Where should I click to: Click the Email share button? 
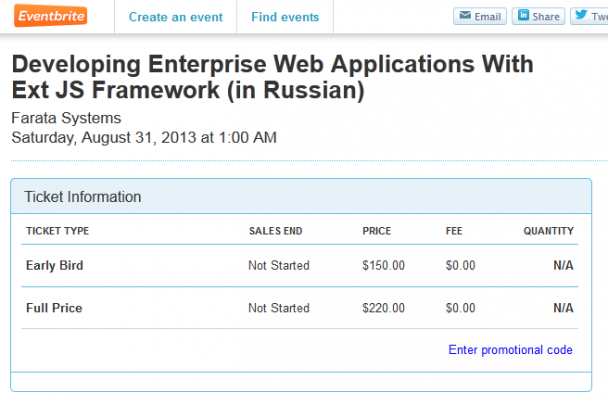point(480,16)
